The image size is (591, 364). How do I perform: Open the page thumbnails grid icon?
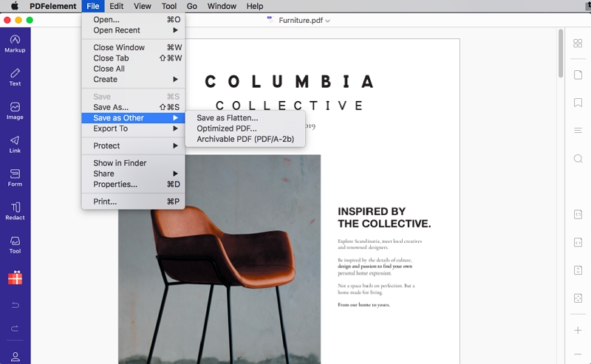point(578,44)
